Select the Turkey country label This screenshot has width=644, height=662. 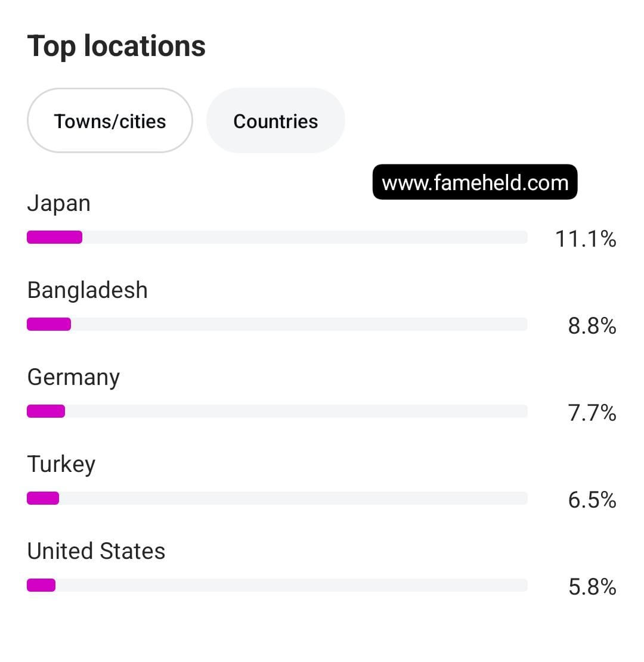click(x=61, y=464)
